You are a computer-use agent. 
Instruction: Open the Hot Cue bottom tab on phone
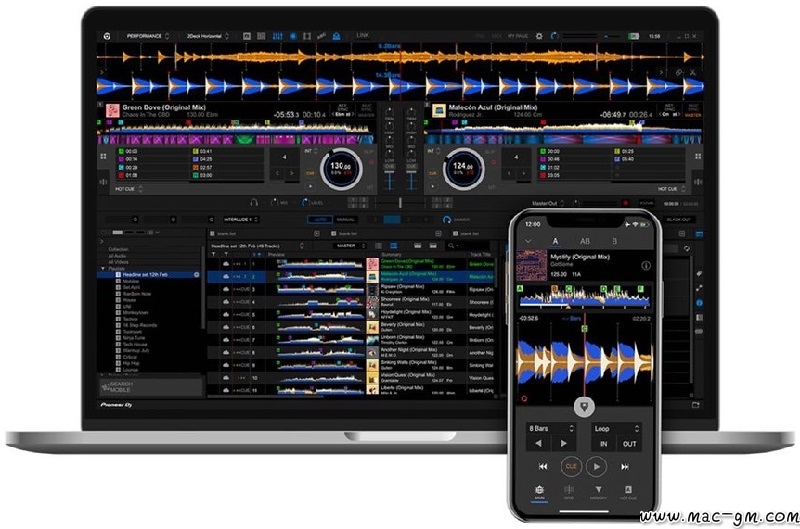click(628, 492)
